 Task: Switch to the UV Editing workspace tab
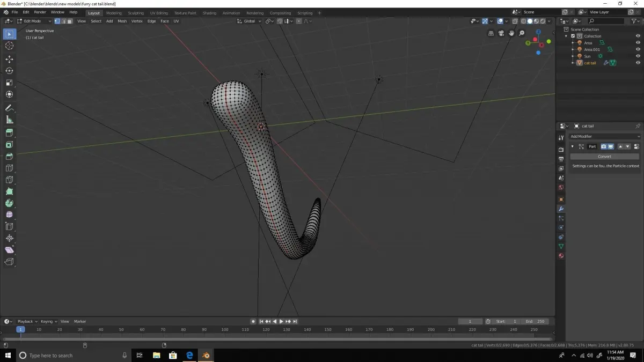159,13
